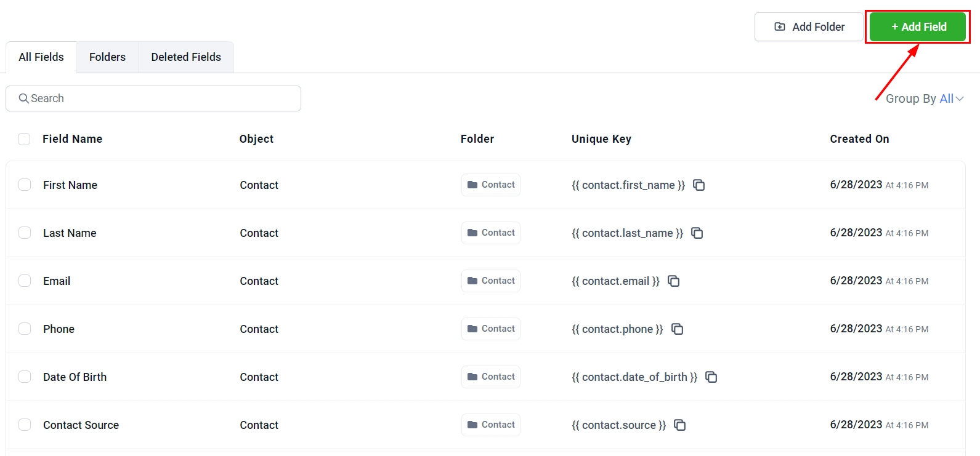Select the All Fields tab

coord(41,57)
